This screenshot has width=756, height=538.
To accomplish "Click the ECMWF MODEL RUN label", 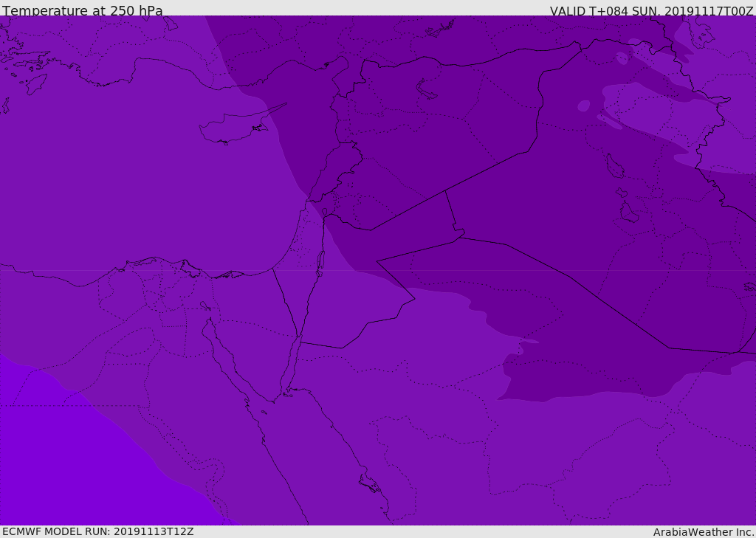I will coord(98,531).
